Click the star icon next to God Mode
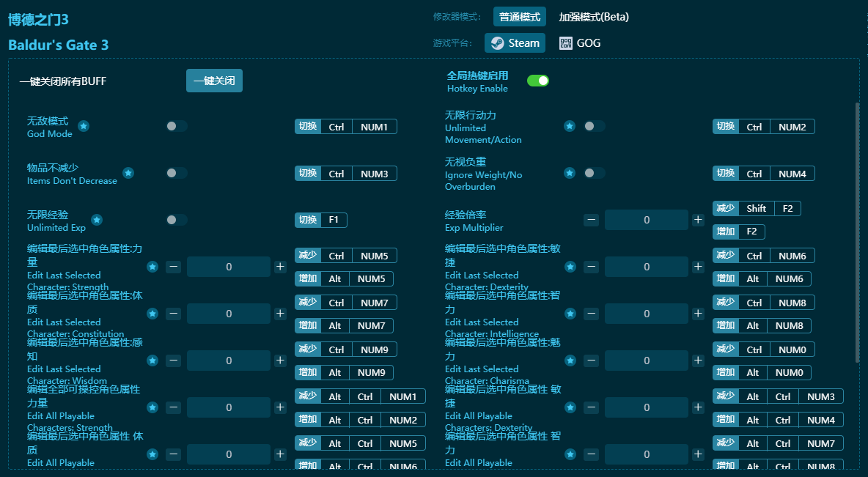 (x=84, y=126)
